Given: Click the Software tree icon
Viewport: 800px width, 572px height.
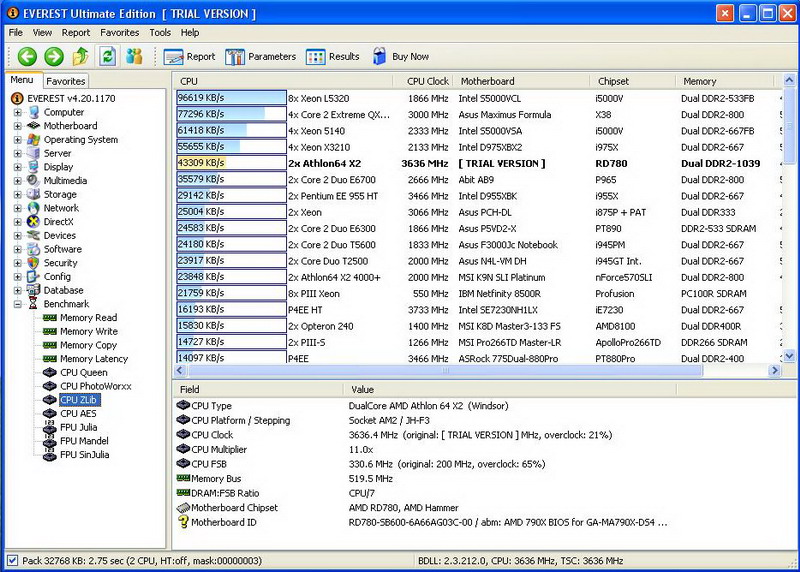Looking at the screenshot, I should coord(34,249).
